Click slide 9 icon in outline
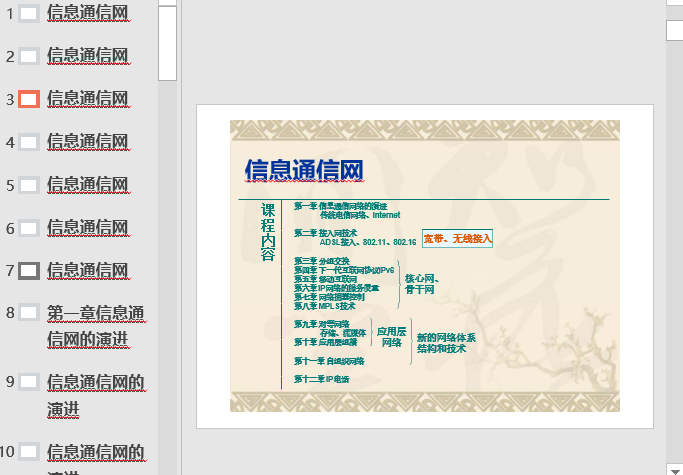This screenshot has height=475, width=683. point(29,381)
